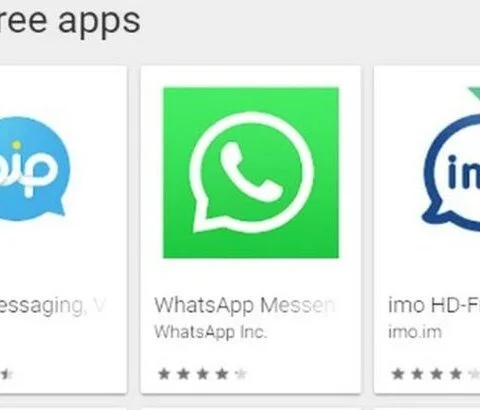The width and height of the screenshot is (480, 410).
Task: Click the first star under imo.im
Action: (398, 374)
